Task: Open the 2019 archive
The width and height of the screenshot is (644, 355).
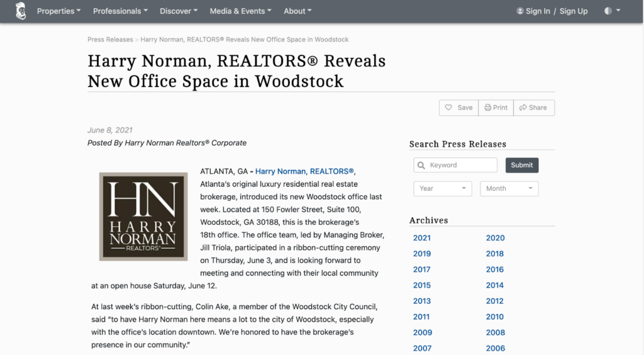Action: 422,254
